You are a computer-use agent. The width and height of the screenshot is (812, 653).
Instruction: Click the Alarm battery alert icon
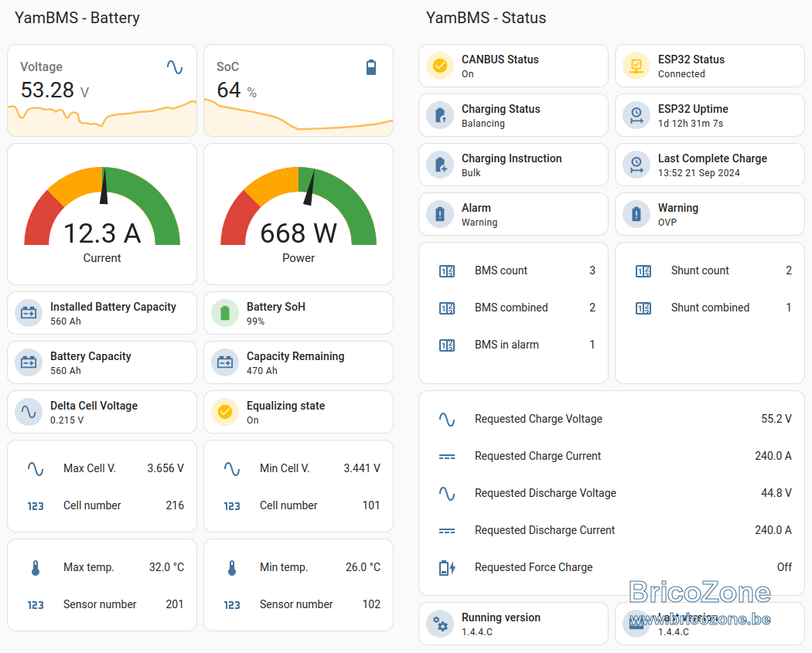click(x=440, y=214)
